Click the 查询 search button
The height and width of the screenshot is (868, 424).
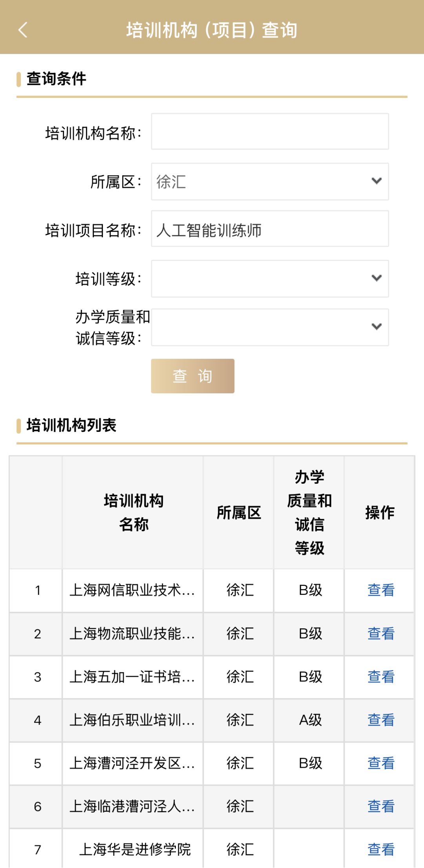(x=193, y=376)
